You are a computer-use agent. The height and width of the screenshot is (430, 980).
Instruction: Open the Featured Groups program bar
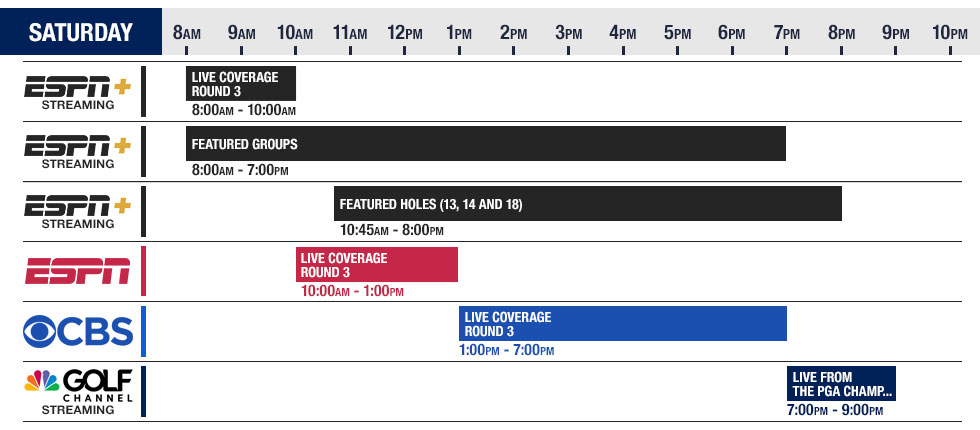pyautogui.click(x=485, y=144)
